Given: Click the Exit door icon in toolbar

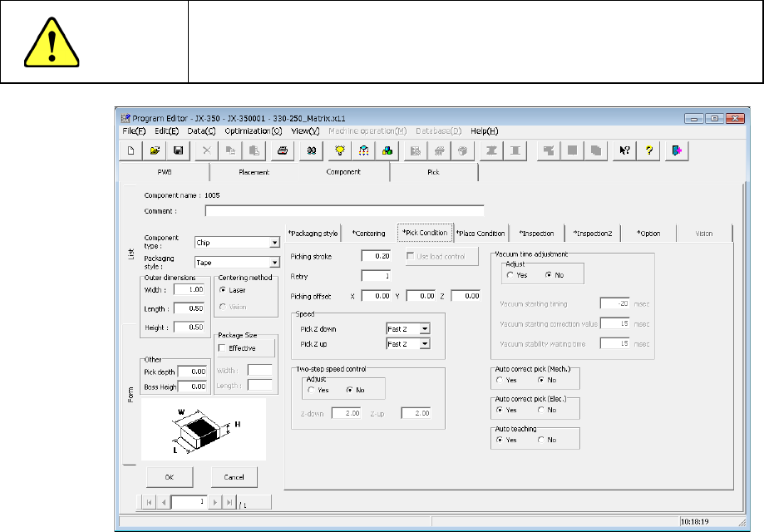Looking at the screenshot, I should point(678,150).
